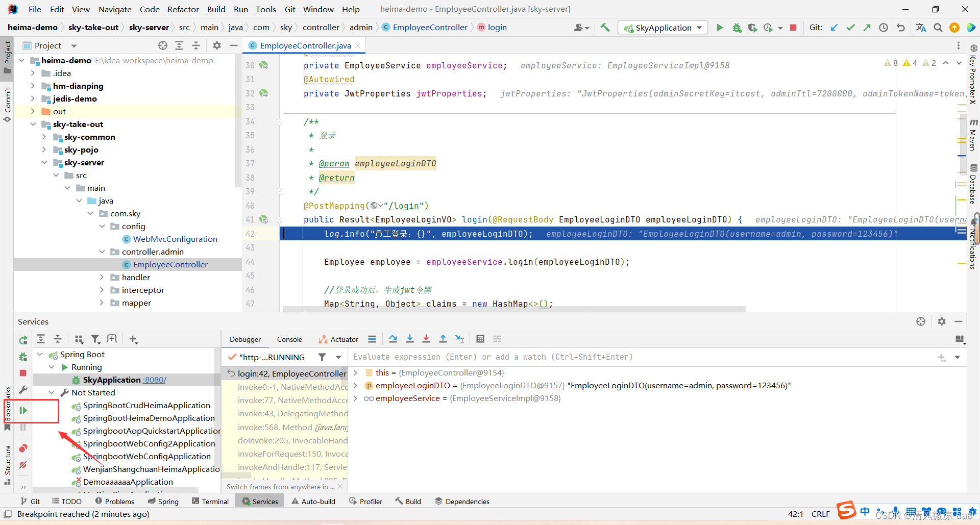Resume program in Services sidebar

(23, 410)
